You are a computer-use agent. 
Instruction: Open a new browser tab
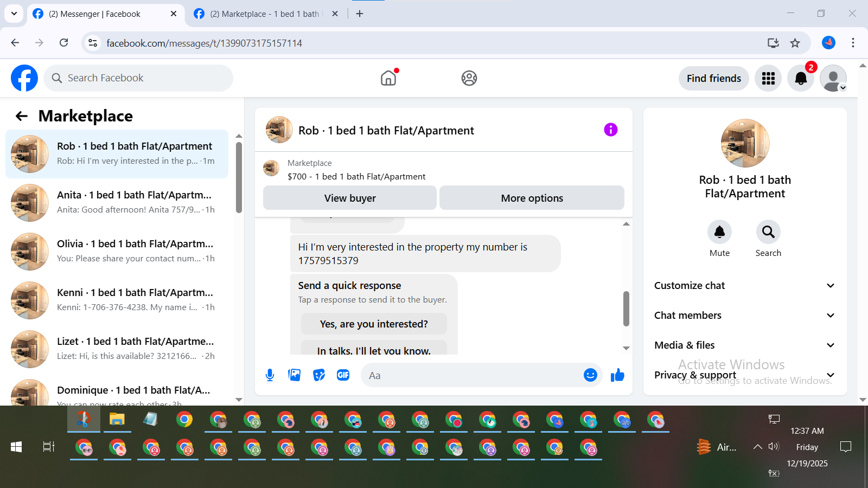tap(360, 14)
